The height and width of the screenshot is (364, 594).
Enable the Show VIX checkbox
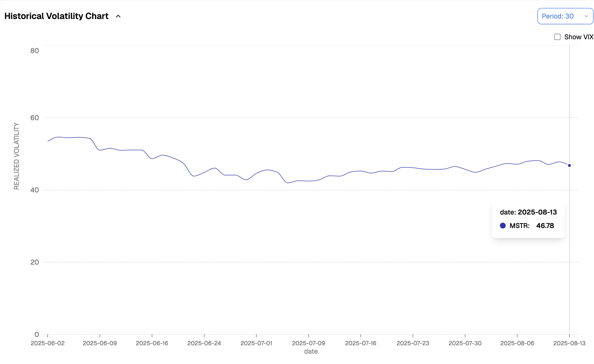[x=557, y=37]
